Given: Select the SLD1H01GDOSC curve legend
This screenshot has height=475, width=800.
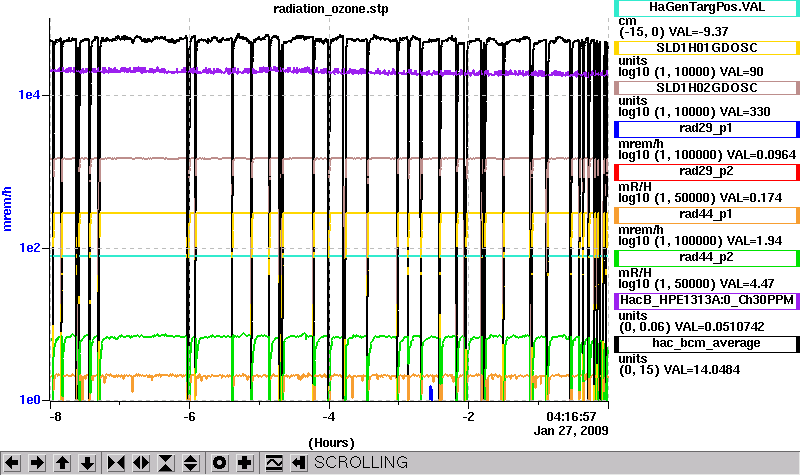Looking at the screenshot, I should [707, 48].
